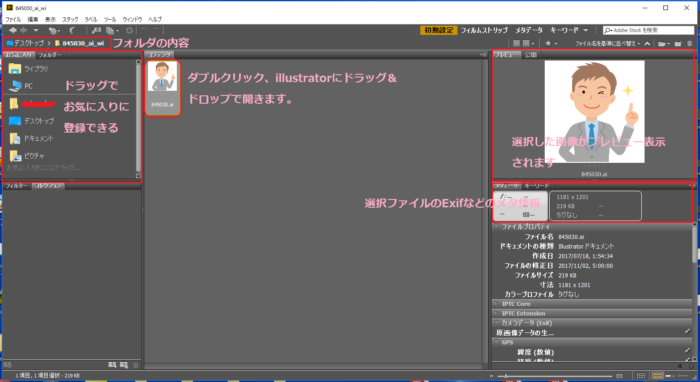Screen dimensions: 700x382
Task: Expand the IPTC Core section
Action: click(496, 304)
